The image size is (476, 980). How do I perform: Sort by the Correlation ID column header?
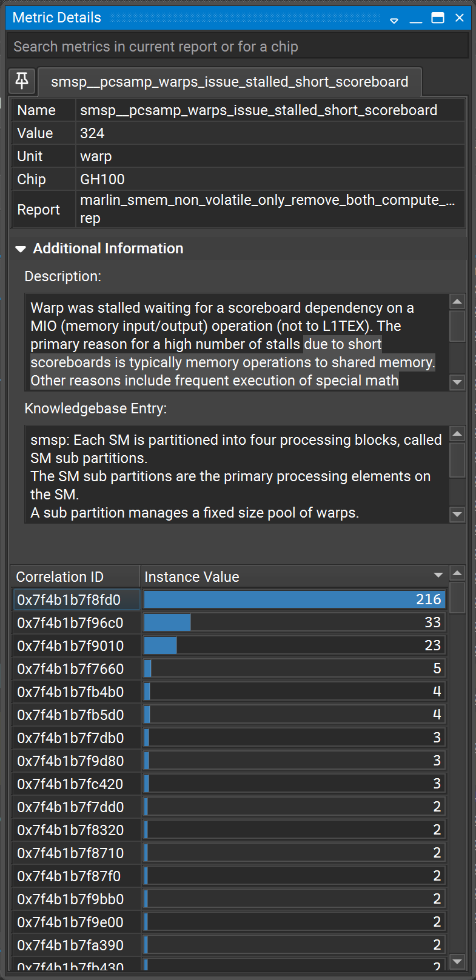(76, 576)
